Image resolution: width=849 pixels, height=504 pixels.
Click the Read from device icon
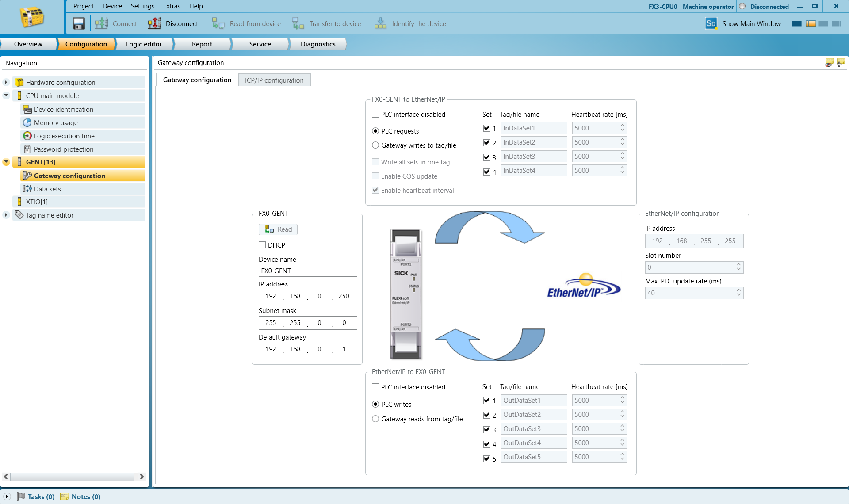pyautogui.click(x=218, y=23)
